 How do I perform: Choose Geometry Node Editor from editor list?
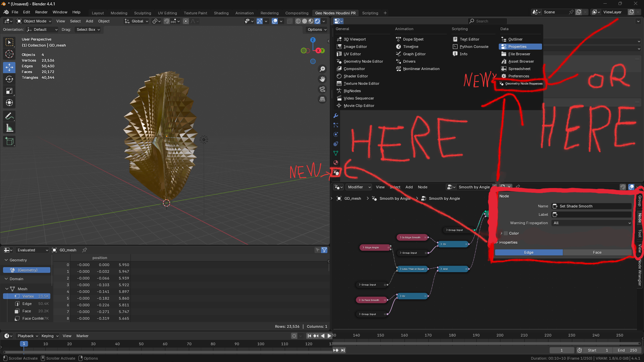coord(363,61)
